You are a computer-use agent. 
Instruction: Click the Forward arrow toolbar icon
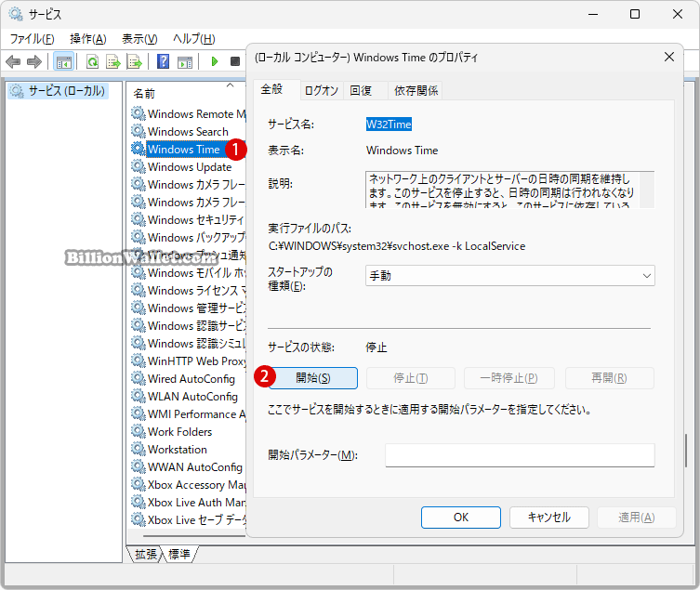click(x=33, y=61)
